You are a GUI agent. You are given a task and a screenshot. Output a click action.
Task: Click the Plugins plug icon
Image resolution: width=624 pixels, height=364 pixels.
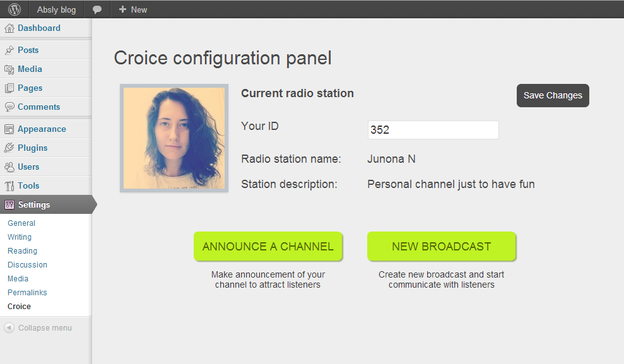(x=9, y=148)
